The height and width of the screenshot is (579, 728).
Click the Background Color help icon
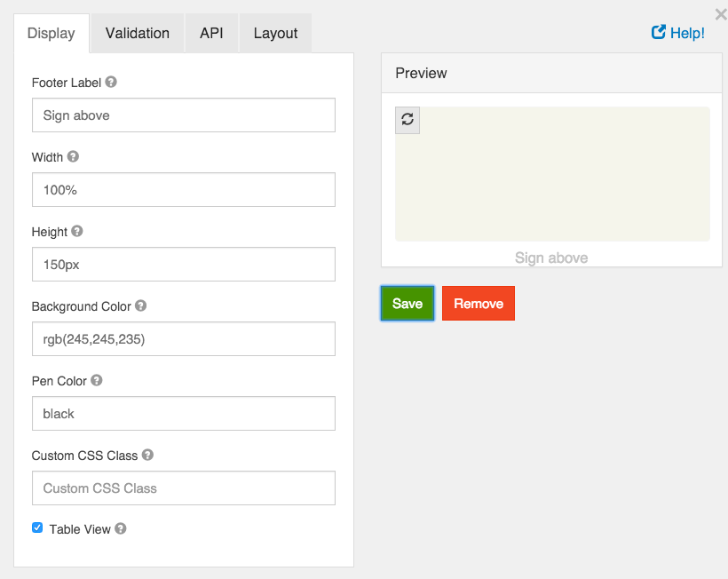tap(140, 305)
